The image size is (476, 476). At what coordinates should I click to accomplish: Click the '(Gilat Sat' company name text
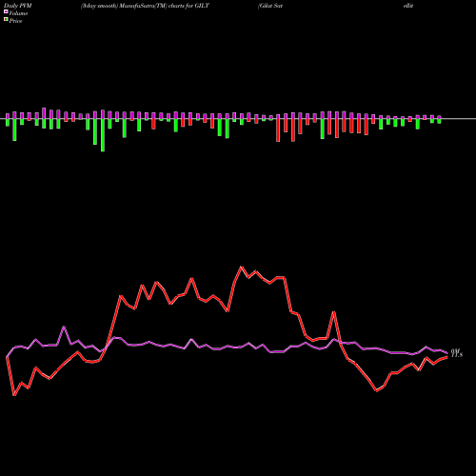(x=270, y=6)
